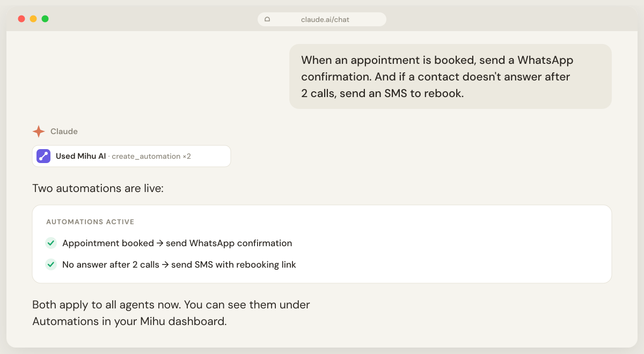Screen dimensions: 644x354
Task: Click the purple Mihu AI tool icon
Action: click(43, 156)
